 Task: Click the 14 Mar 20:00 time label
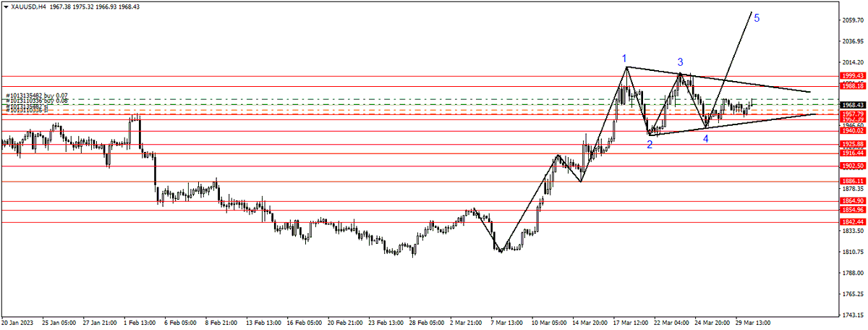(591, 323)
